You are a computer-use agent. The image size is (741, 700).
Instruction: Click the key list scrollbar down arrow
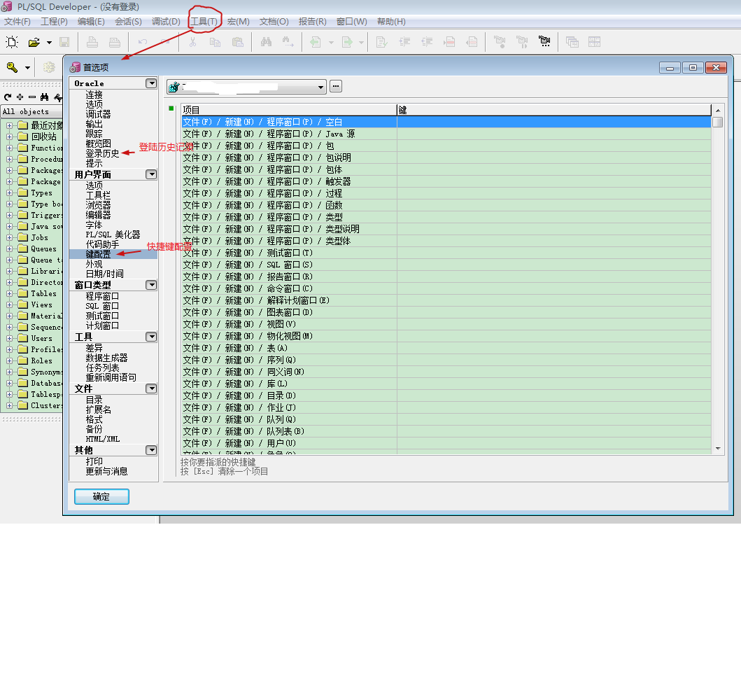pos(718,449)
